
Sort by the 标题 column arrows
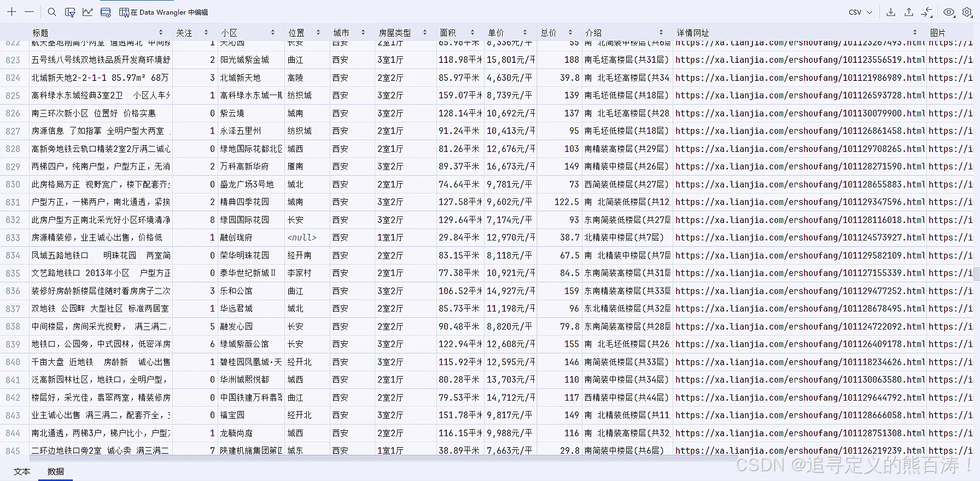(x=161, y=33)
